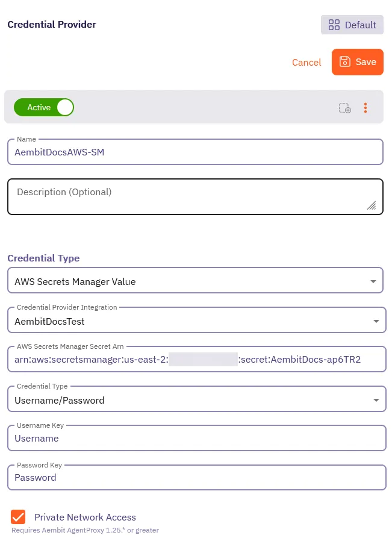Click the Save button
The height and width of the screenshot is (541, 392).
(x=358, y=61)
